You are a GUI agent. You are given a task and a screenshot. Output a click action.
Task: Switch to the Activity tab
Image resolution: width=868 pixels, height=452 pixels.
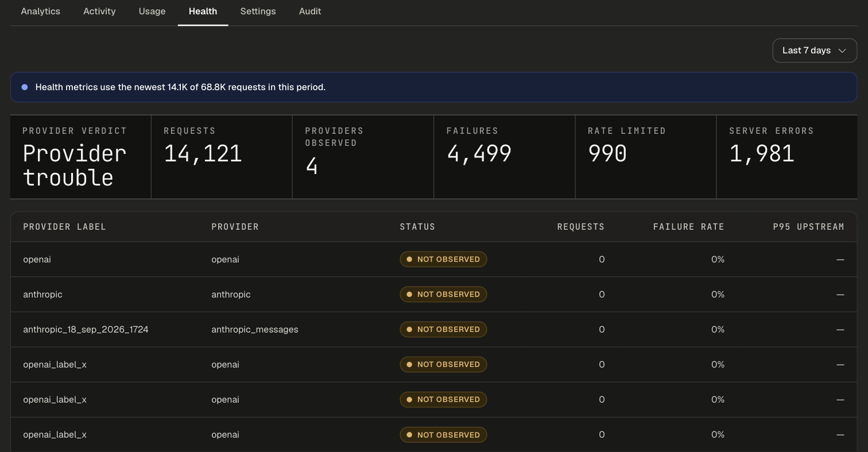point(99,11)
